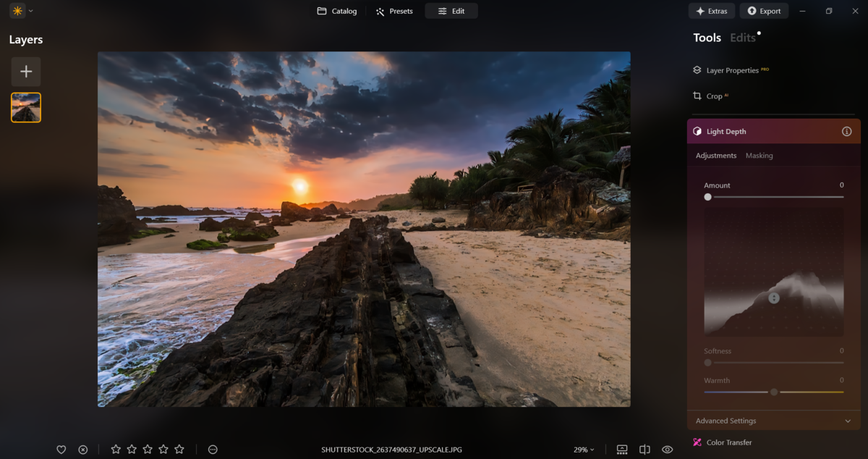
Task: Mark the photo as favorite with the heart
Action: pyautogui.click(x=62, y=449)
